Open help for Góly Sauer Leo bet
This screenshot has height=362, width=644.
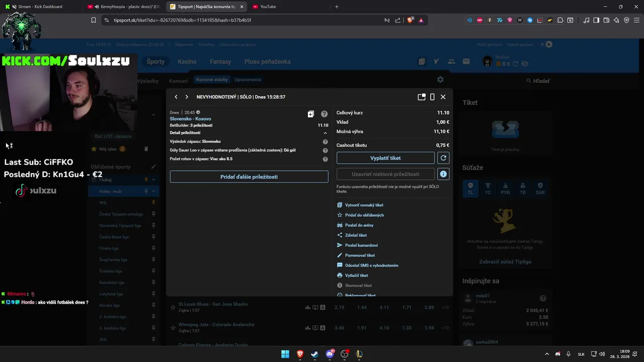point(325,150)
